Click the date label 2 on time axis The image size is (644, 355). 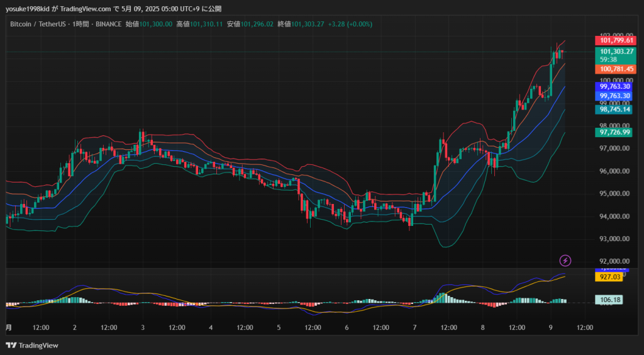[x=74, y=327]
